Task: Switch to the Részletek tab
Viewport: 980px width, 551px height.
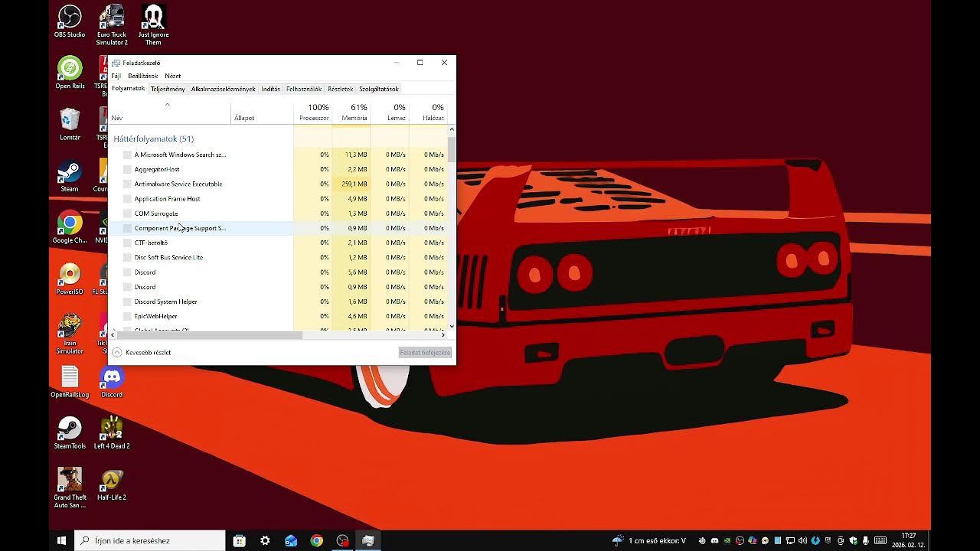Action: 341,89
